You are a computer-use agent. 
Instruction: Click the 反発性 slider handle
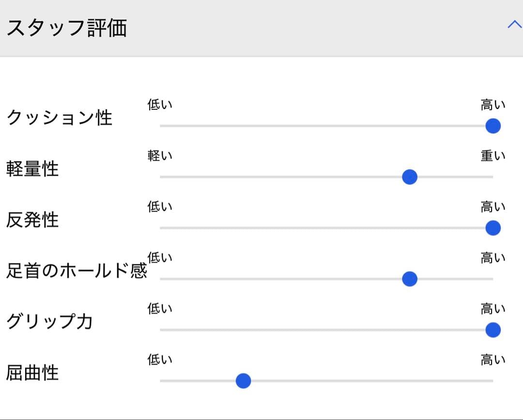coord(492,228)
